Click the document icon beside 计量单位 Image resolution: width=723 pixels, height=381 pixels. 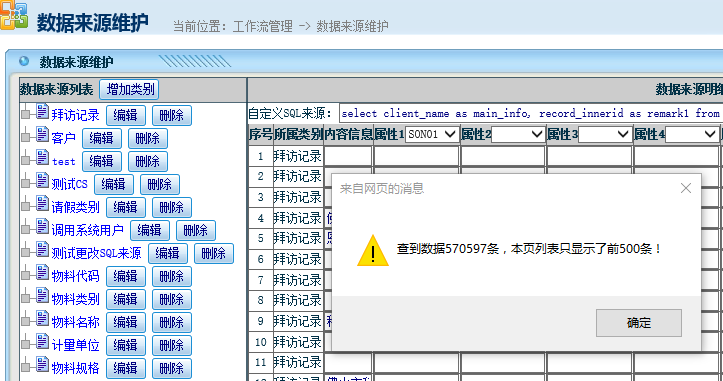click(x=42, y=342)
